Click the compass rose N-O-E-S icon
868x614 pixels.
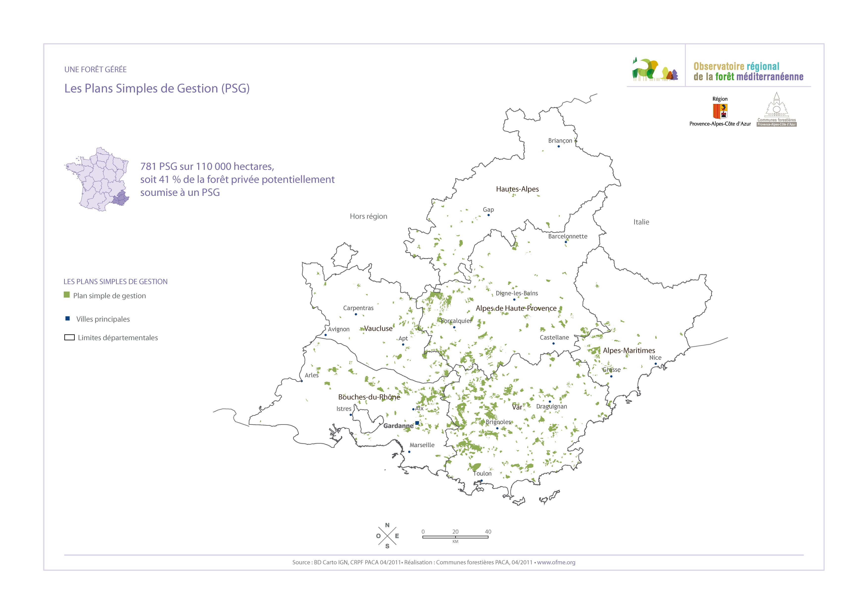point(387,536)
